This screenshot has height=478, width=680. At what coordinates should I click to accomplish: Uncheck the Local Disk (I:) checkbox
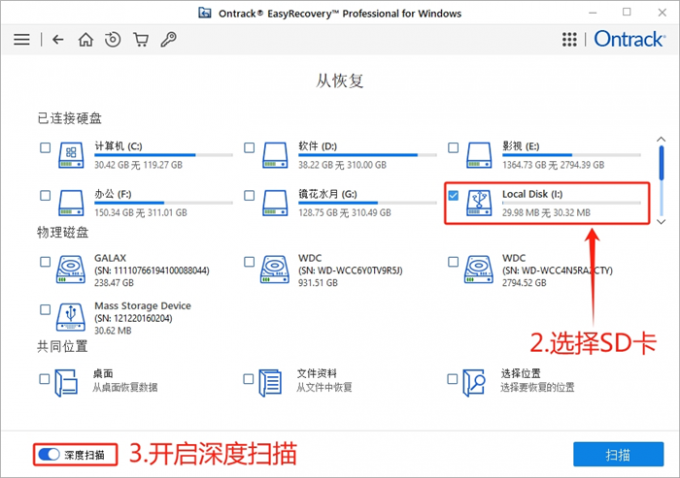pyautogui.click(x=453, y=195)
